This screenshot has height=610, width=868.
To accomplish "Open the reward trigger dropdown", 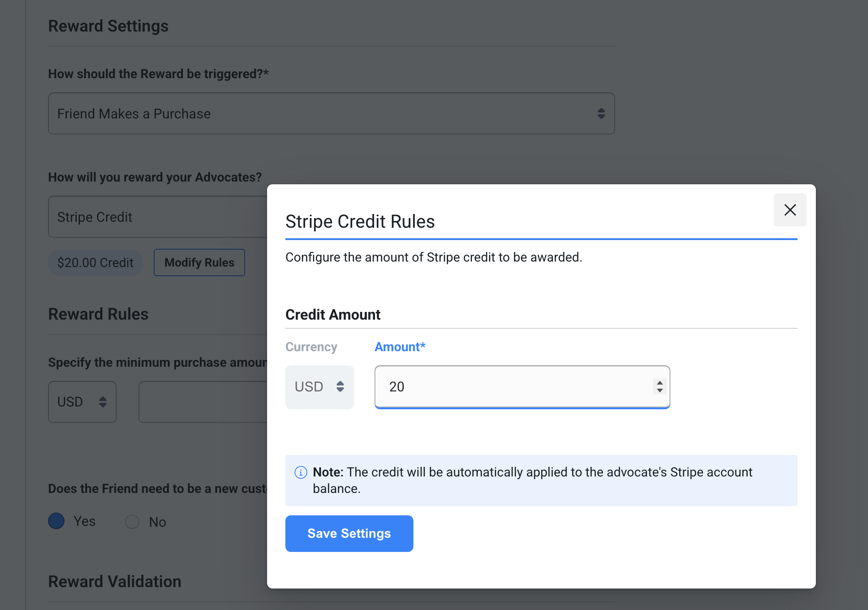I will [331, 113].
